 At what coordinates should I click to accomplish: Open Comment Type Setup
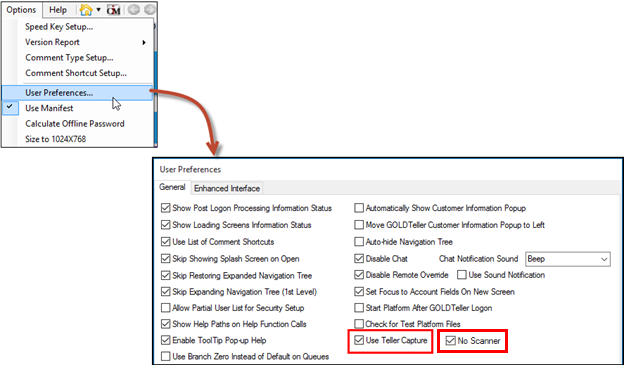coord(77,58)
